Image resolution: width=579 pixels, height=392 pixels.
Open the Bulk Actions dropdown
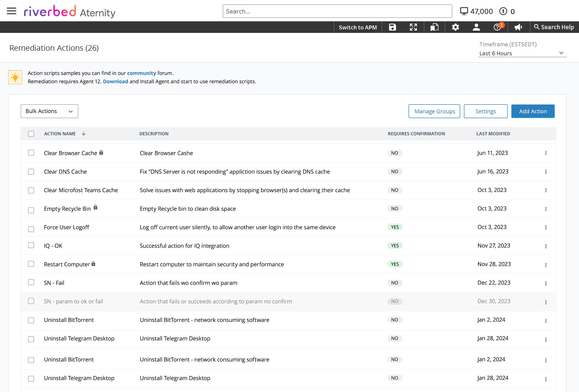pos(49,111)
